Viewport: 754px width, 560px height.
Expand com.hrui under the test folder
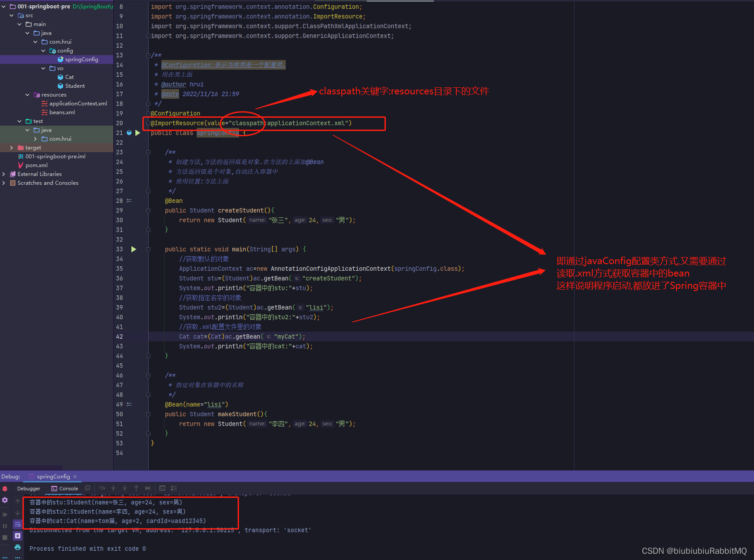pos(35,139)
